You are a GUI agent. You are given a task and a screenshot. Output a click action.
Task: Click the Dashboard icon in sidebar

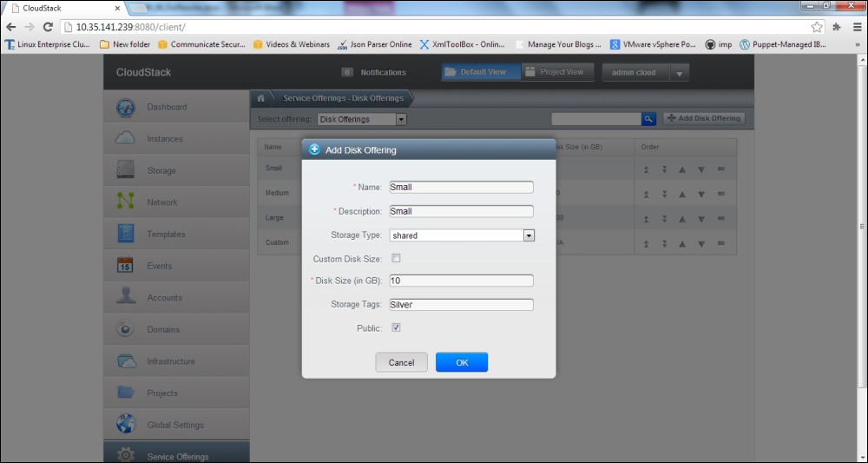126,108
